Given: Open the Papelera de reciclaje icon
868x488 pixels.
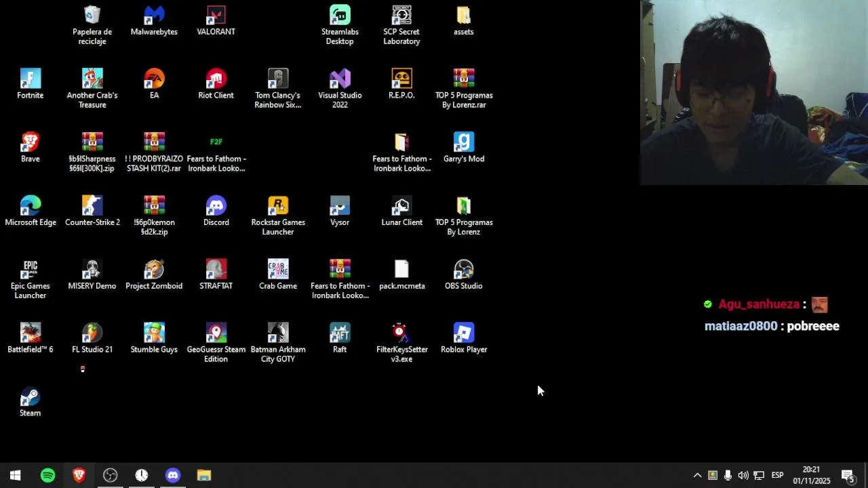Looking at the screenshot, I should pos(92,25).
